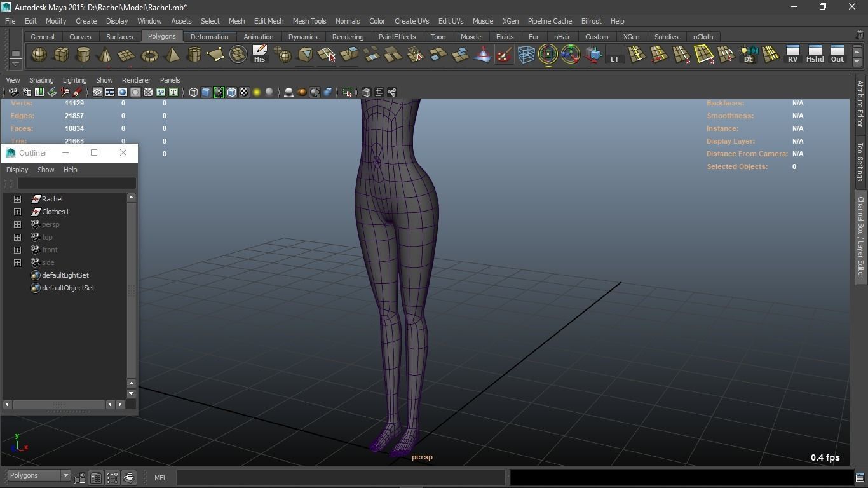Create a polygon pyramid from the shelf

tap(172, 55)
